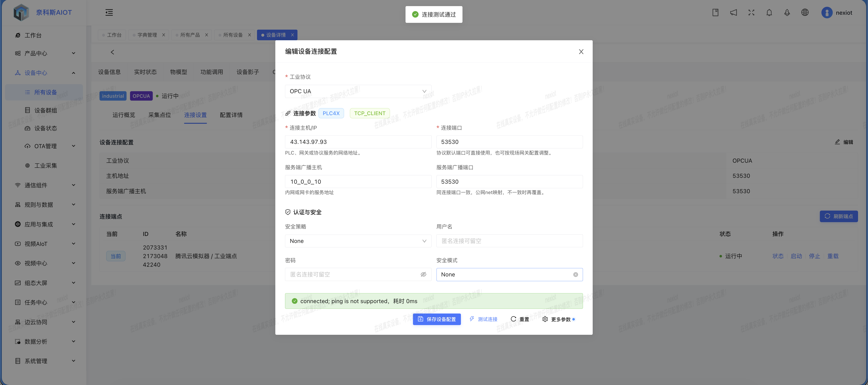This screenshot has height=385, width=868.
Task: Open the 安全模式 dropdown field
Action: (509, 274)
